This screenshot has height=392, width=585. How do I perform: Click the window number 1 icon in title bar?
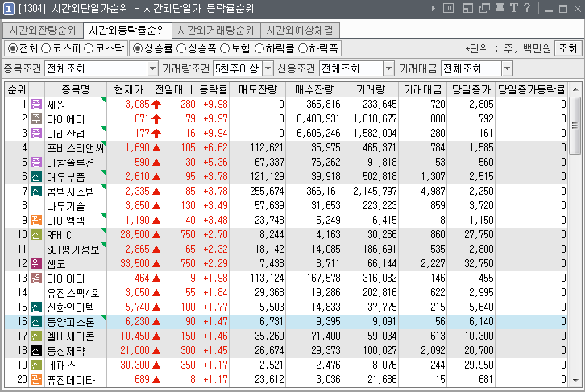(8, 9)
